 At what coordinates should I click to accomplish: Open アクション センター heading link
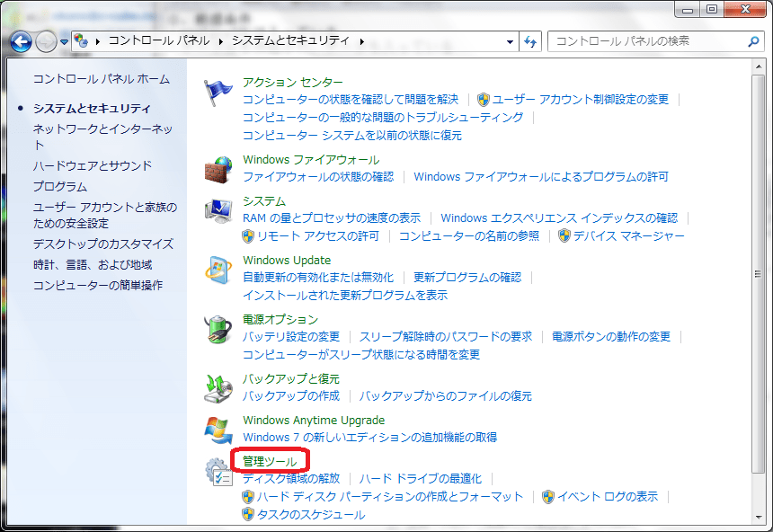pyautogui.click(x=293, y=83)
